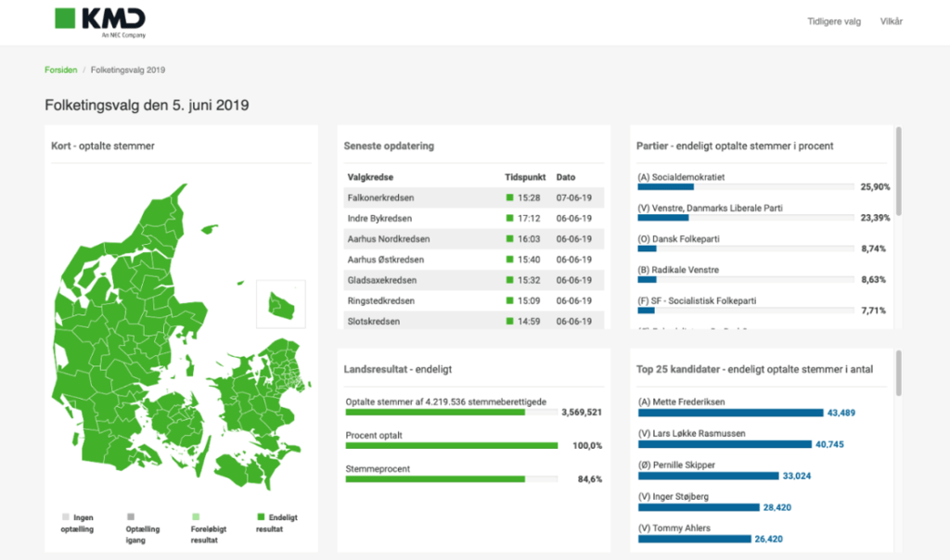Click Mette Frederiksen's vote count bar
950x560 pixels.
(x=730, y=413)
